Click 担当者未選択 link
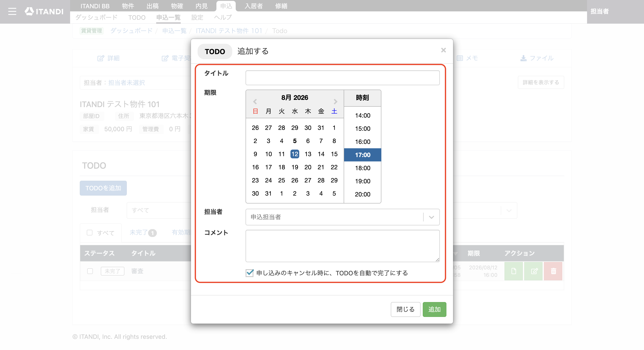The image size is (644, 350). click(127, 83)
